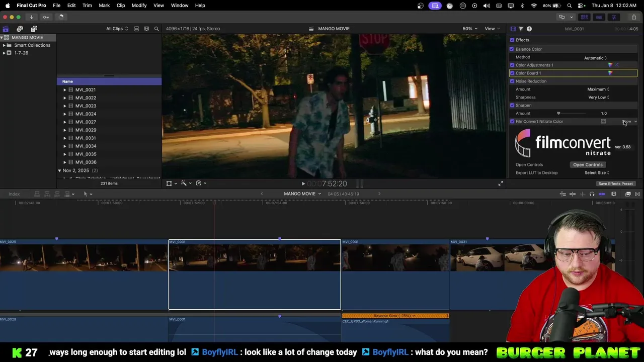Click the Share export icon
This screenshot has width=644, height=362.
(x=634, y=17)
